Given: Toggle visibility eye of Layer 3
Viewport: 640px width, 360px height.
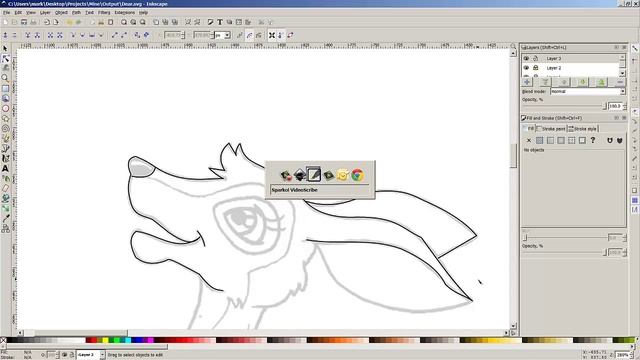Looking at the screenshot, I should tap(526, 58).
